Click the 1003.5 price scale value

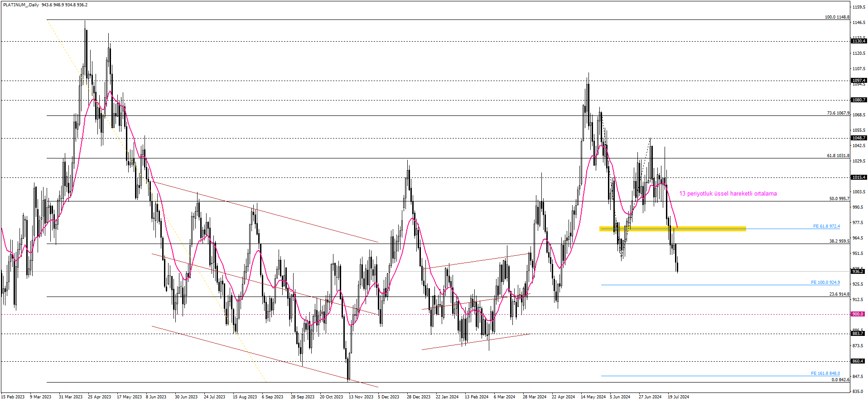click(859, 192)
